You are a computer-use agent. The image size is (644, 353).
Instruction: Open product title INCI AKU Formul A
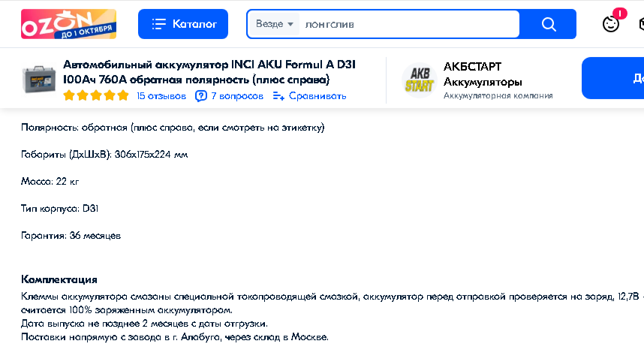tap(209, 72)
